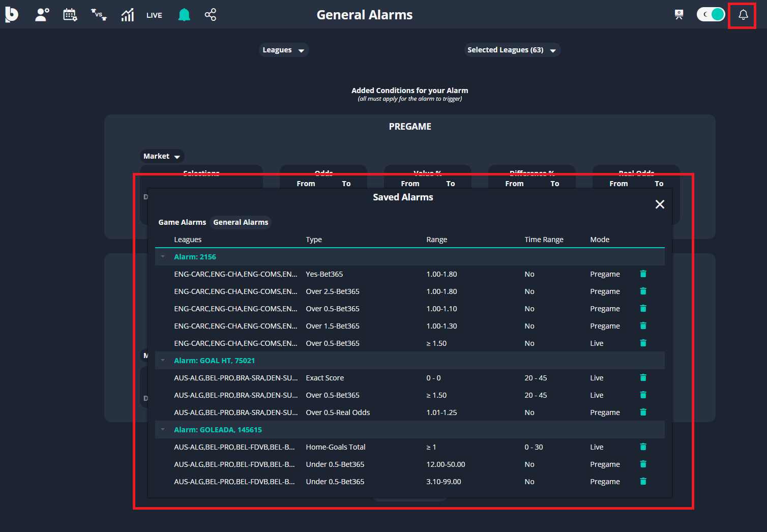The height and width of the screenshot is (532, 767).
Task: Click the teal alarm bell in the navbar
Action: pyautogui.click(x=184, y=15)
